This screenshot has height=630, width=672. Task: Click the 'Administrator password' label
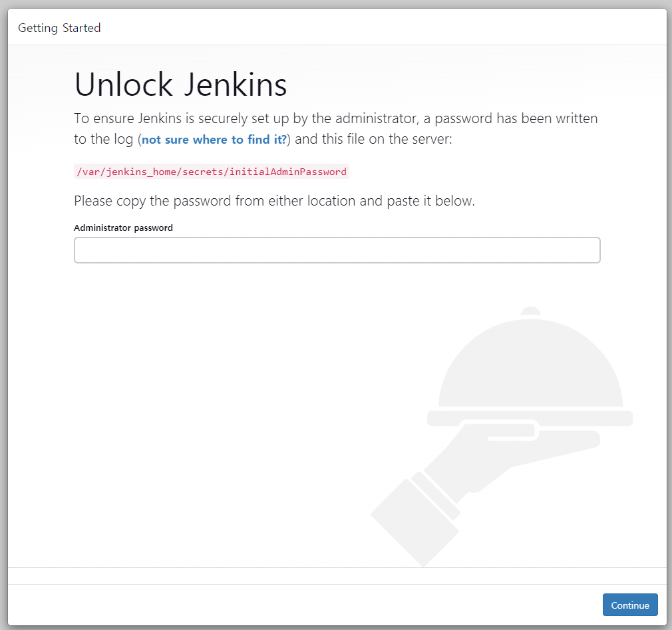124,228
